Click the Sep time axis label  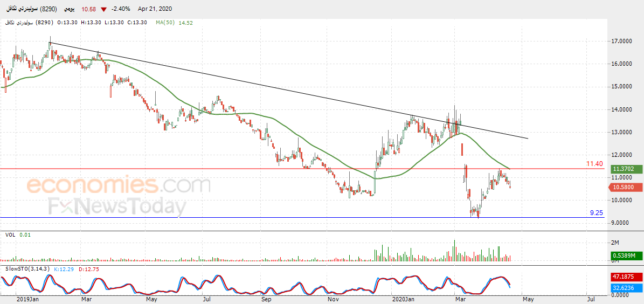pyautogui.click(x=267, y=299)
